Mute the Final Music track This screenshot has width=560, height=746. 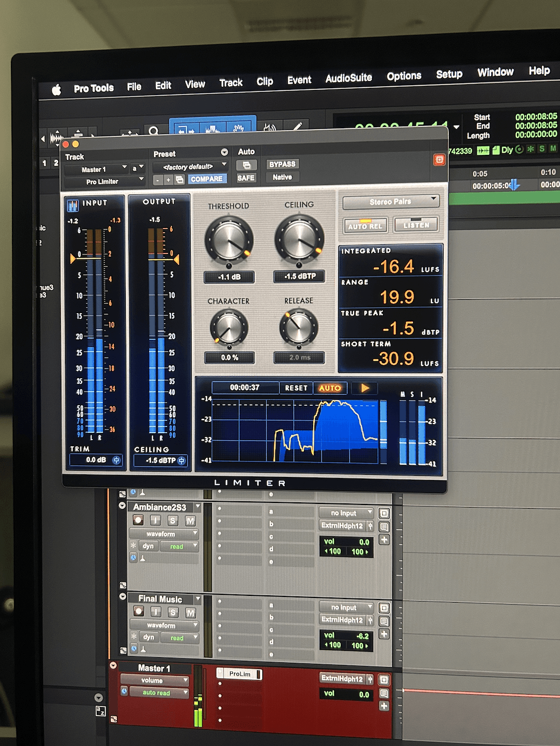point(191,613)
